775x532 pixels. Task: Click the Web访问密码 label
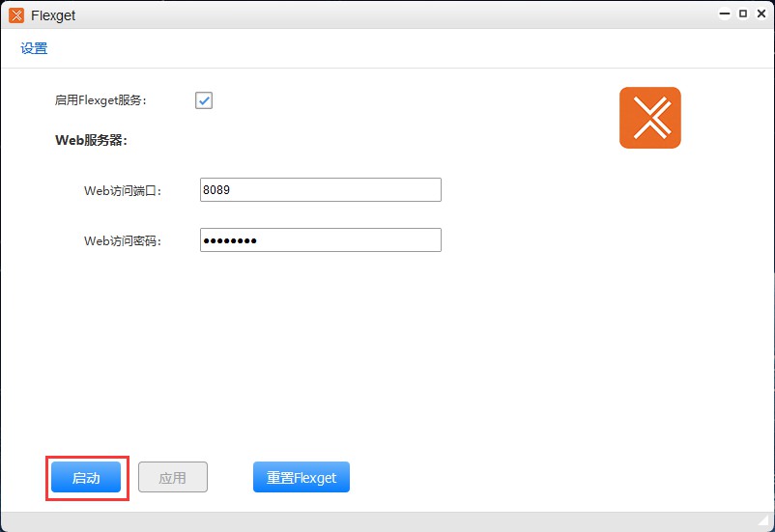(122, 241)
